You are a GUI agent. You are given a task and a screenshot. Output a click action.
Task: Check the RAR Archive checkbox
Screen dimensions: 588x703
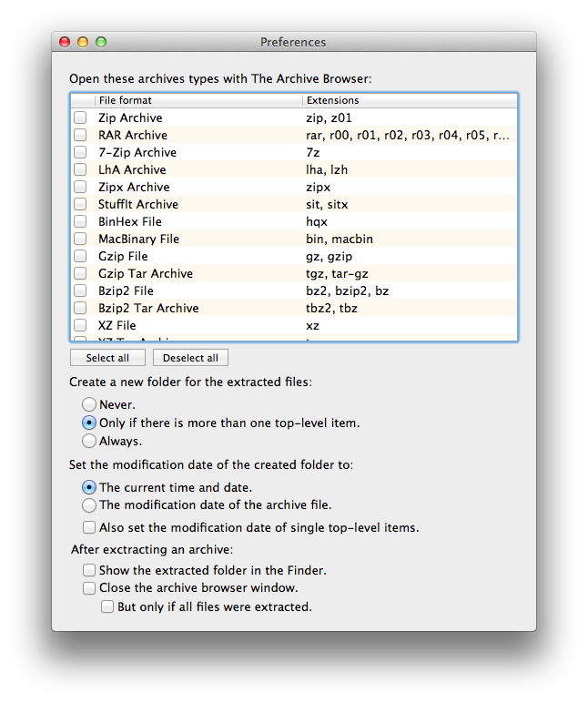pyautogui.click(x=80, y=135)
